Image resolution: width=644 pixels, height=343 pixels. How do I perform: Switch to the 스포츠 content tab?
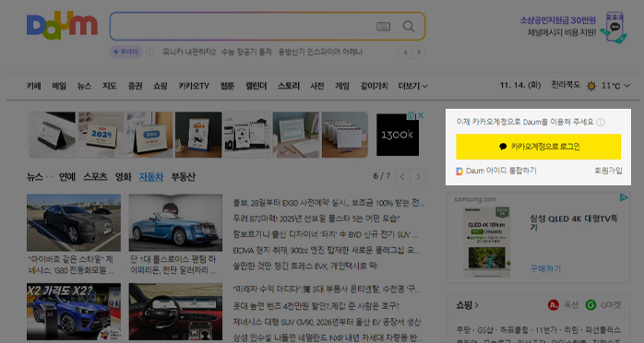95,177
